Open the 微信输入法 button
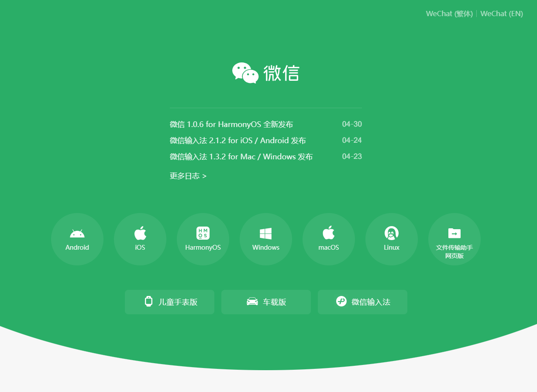This screenshot has height=392, width=537. pyautogui.click(x=362, y=302)
